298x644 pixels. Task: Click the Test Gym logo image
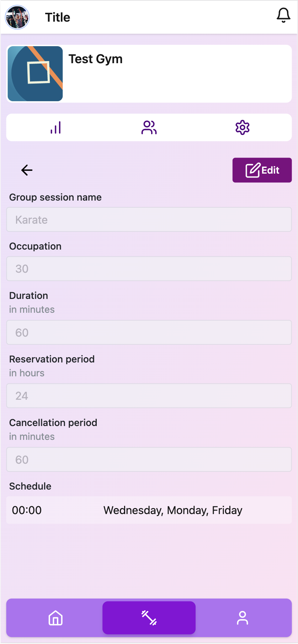[x=35, y=73]
